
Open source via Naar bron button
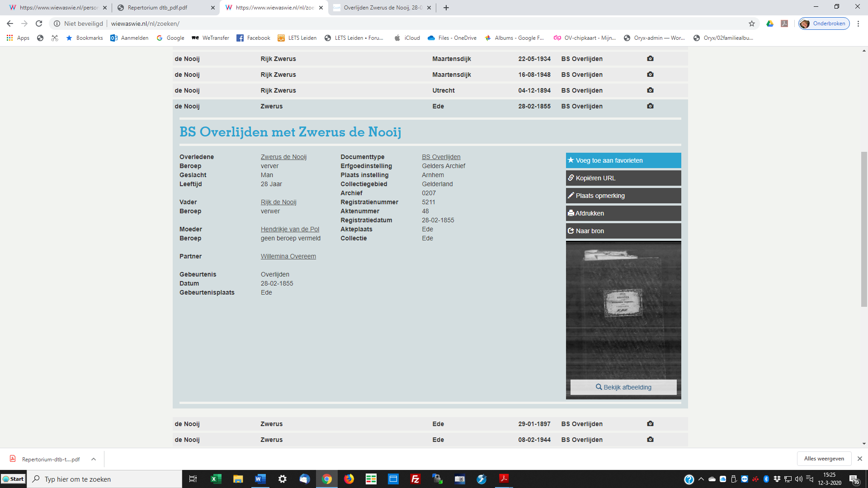pos(623,231)
